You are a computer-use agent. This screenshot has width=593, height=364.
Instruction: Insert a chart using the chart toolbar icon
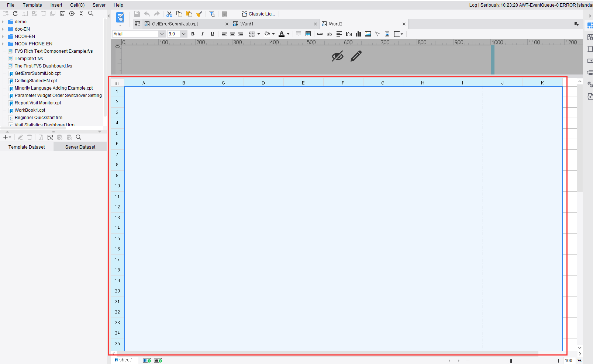pyautogui.click(x=358, y=34)
